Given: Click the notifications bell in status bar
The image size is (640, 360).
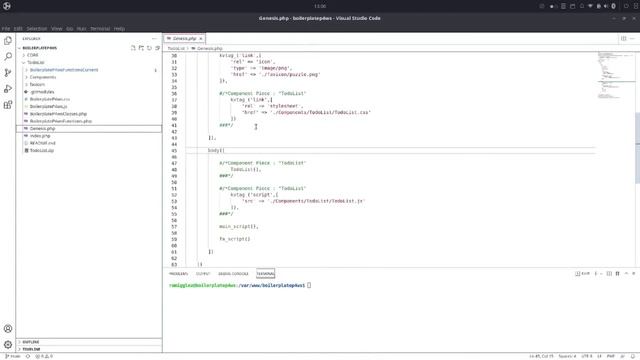Looking at the screenshot, I should click(x=633, y=356).
